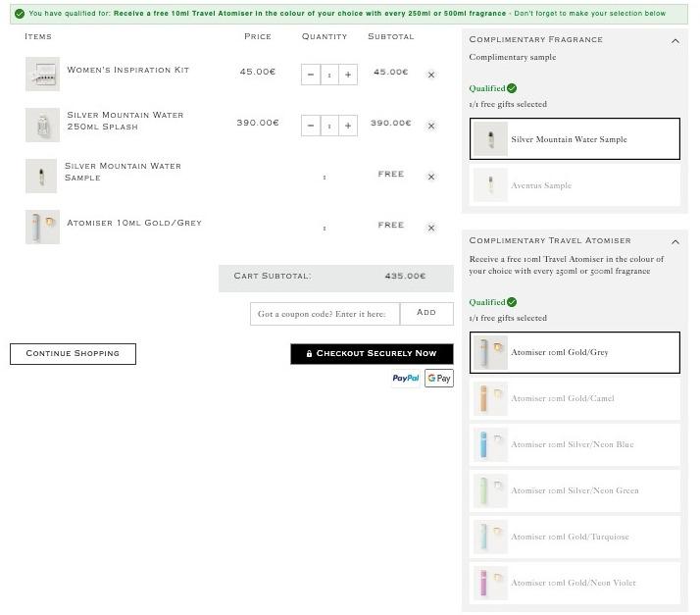Pay with PayPal button

406,379
